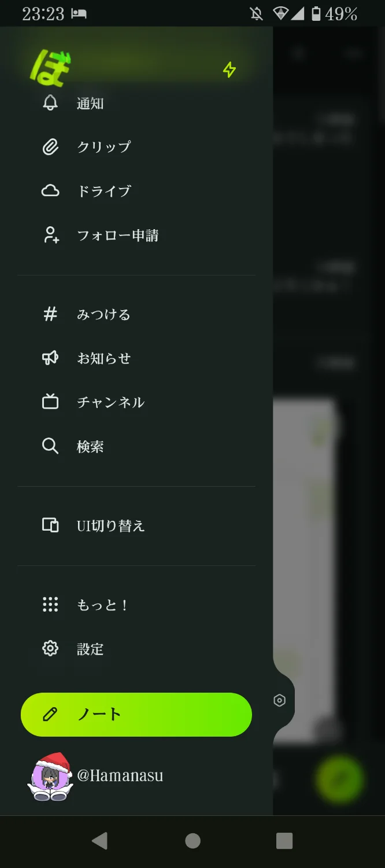Screen dimensions: 385x868
Task: Select the お知らせ menu entry
Action: pyautogui.click(x=104, y=358)
